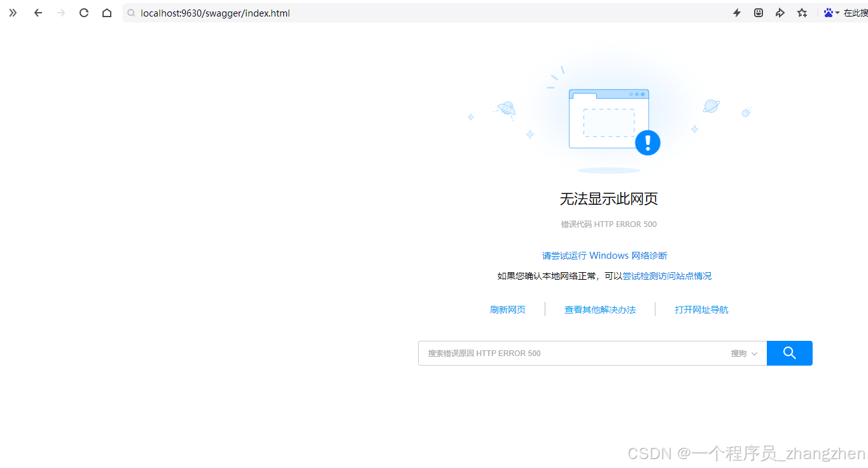868x468 pixels.
Task: Add a bookmark with the star icon
Action: click(802, 12)
